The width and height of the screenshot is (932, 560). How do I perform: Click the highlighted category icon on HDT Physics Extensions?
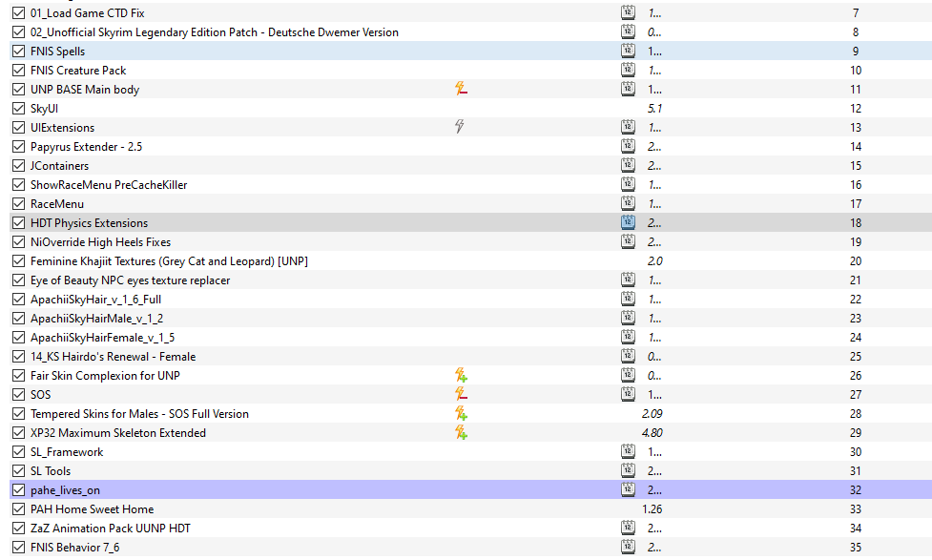coord(628,222)
